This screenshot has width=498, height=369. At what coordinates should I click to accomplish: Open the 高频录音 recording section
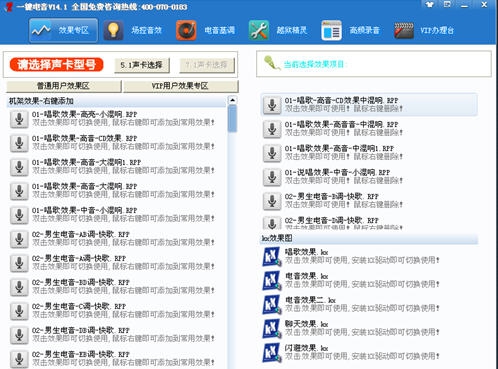coord(351,30)
